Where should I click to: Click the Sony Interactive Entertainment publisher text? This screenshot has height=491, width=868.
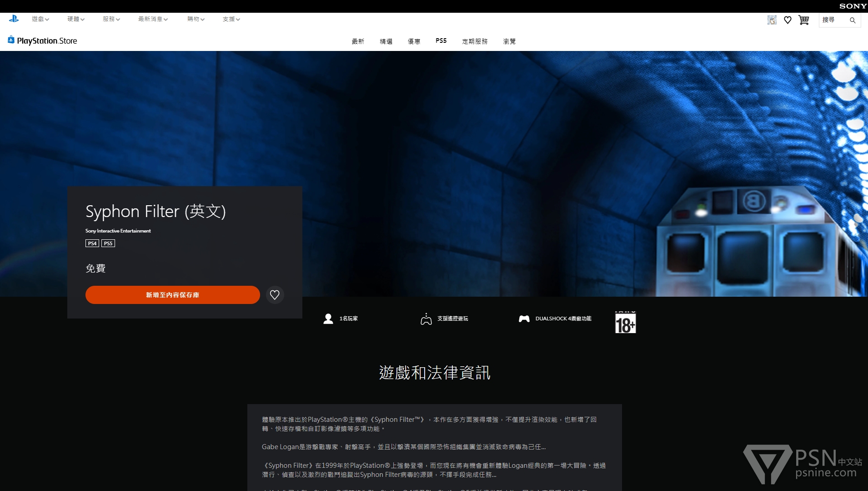click(x=118, y=231)
